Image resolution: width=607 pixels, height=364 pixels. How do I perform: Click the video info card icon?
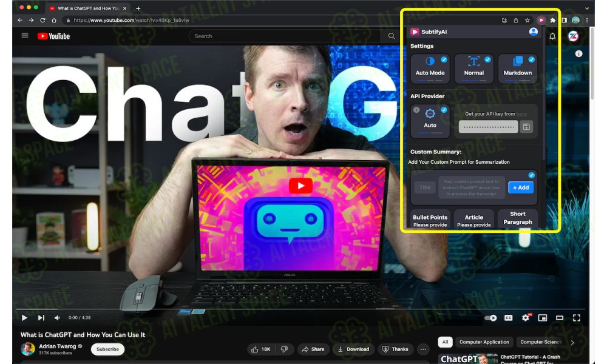coord(578,54)
